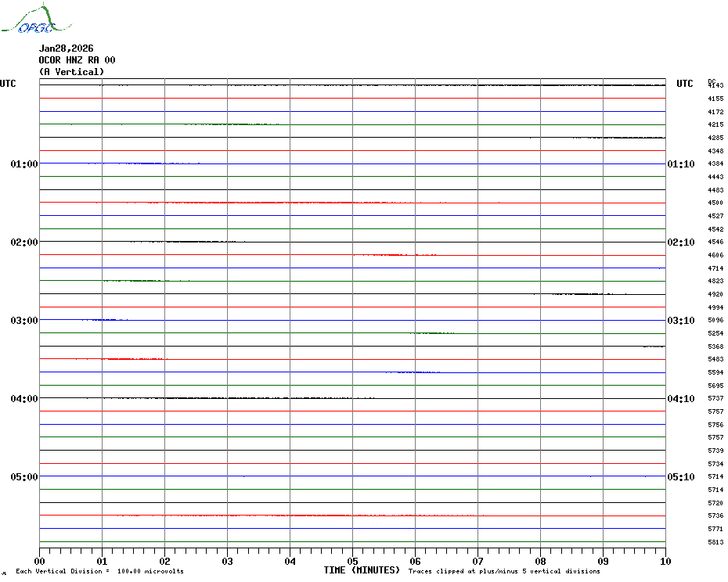Select the Jan28,2026 date label

pyautogui.click(x=66, y=48)
